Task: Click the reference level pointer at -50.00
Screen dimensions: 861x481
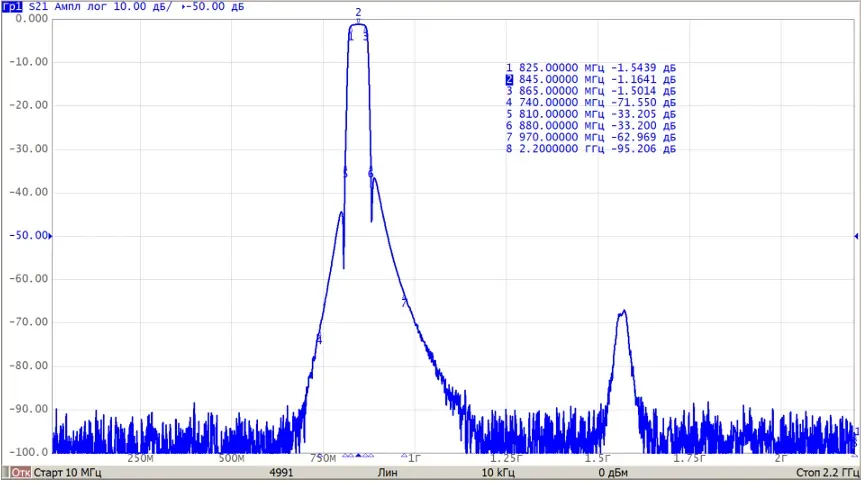Action: tap(51, 236)
